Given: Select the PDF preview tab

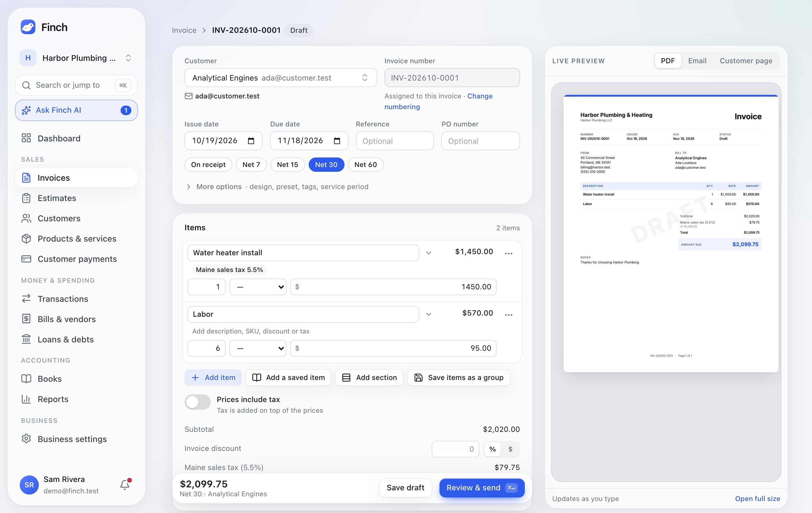Looking at the screenshot, I should pos(668,61).
